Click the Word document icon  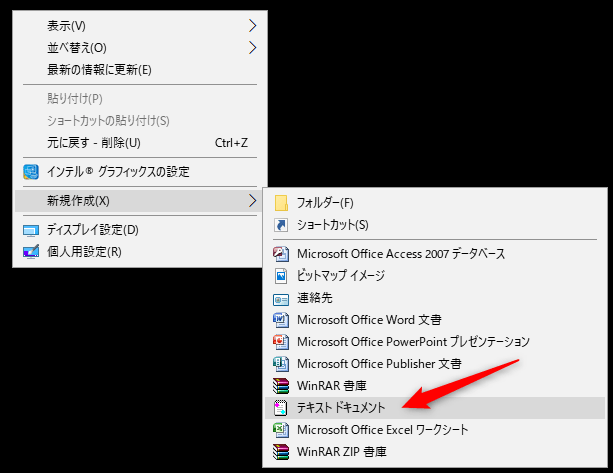pos(281,320)
